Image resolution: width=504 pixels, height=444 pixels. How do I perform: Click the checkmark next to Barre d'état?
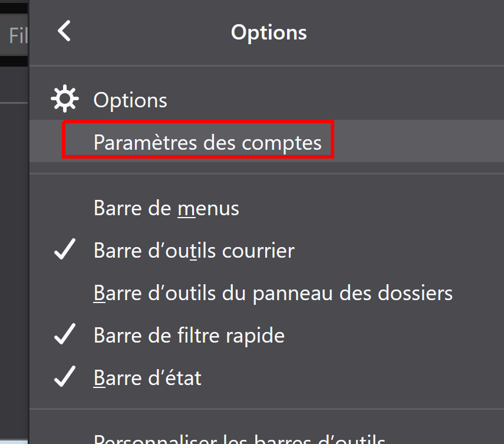pyautogui.click(x=64, y=377)
